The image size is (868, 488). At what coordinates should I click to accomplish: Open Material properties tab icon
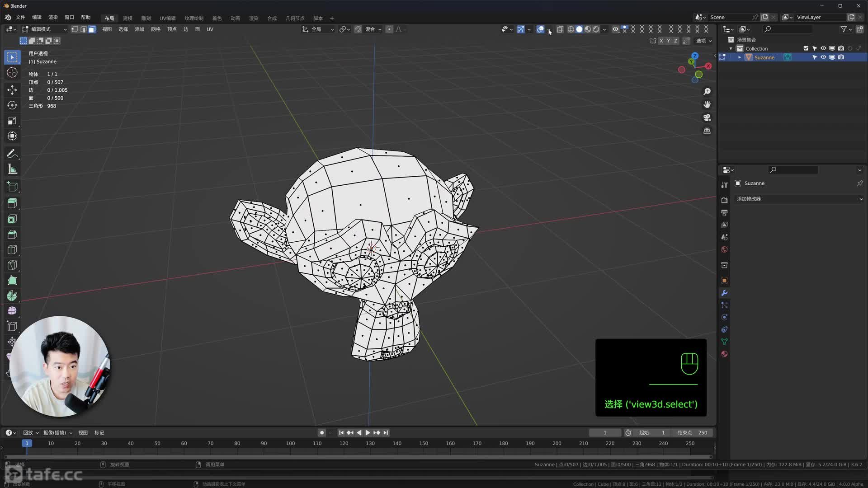pyautogui.click(x=724, y=354)
